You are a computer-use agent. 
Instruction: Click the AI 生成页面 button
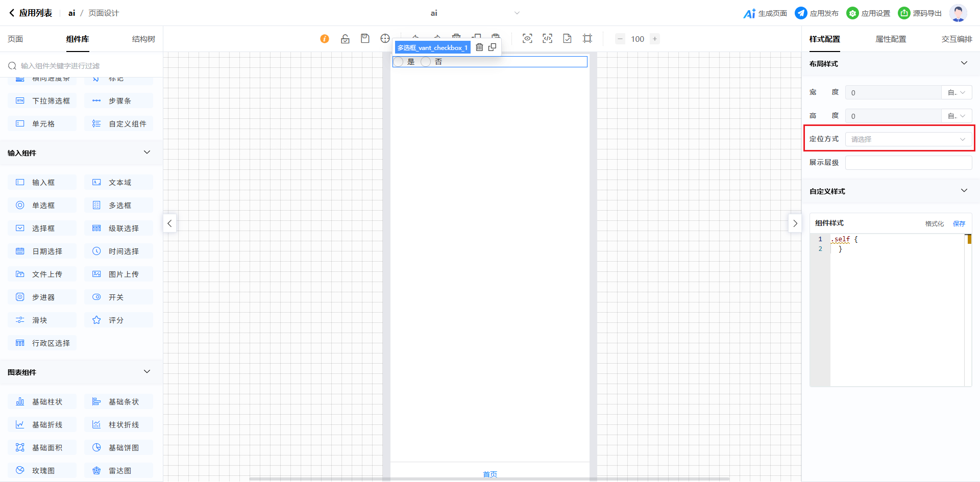pyautogui.click(x=765, y=13)
